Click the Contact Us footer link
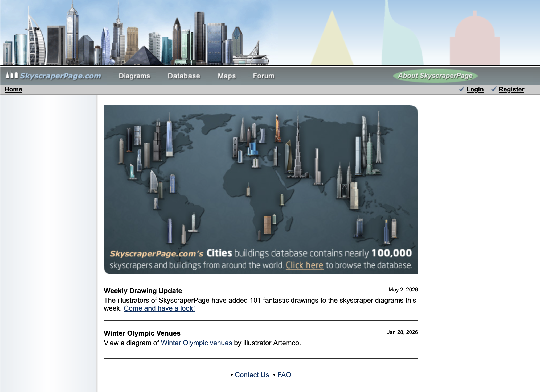The height and width of the screenshot is (392, 540). tap(252, 375)
